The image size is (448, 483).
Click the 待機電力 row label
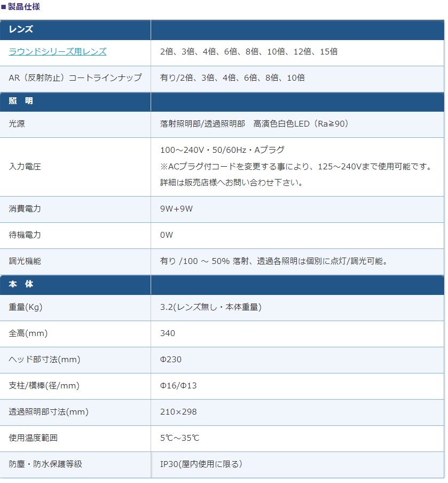[x=25, y=235]
